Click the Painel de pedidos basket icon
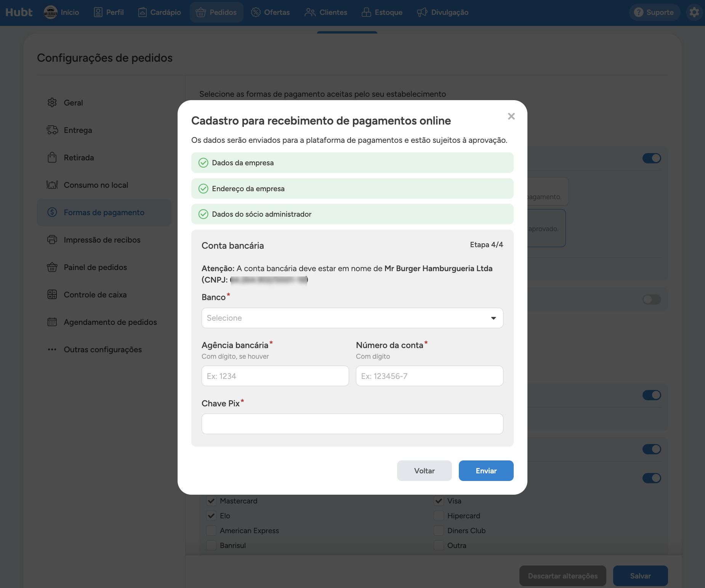 pos(52,267)
